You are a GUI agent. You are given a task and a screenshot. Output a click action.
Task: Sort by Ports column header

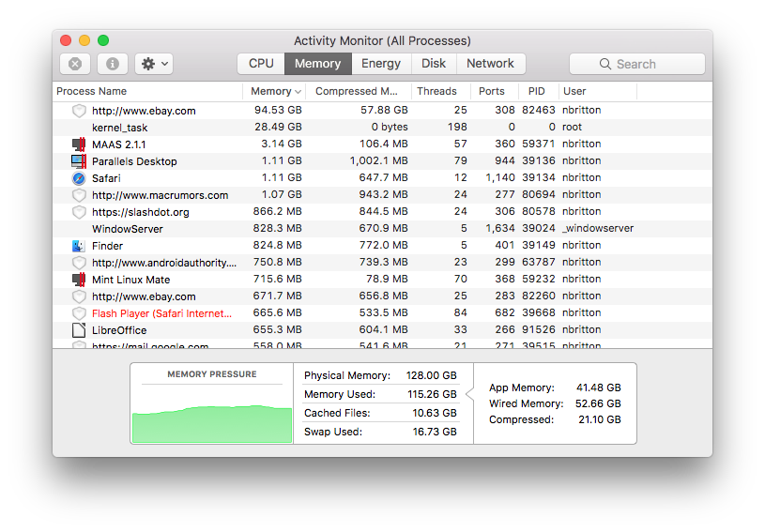pyautogui.click(x=494, y=91)
